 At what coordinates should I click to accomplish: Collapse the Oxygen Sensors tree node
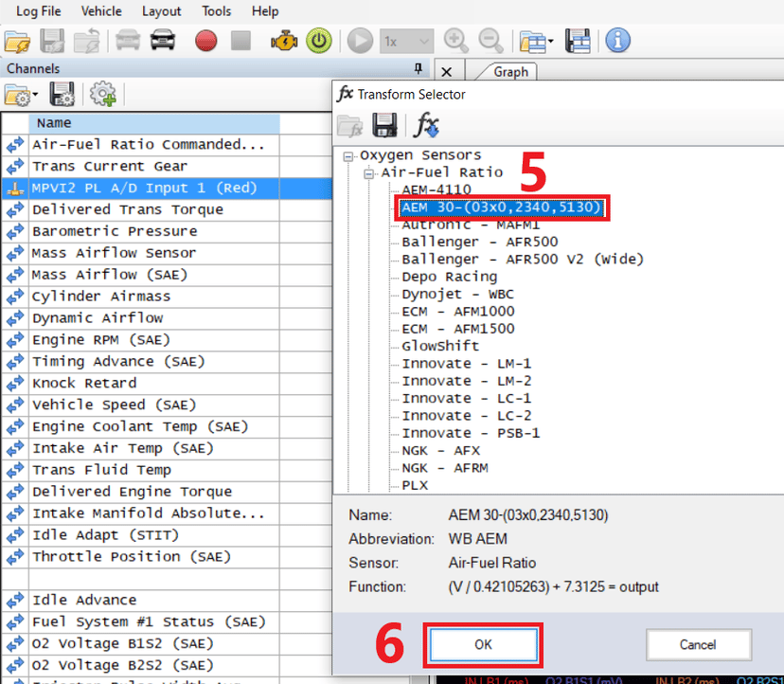[x=348, y=157]
